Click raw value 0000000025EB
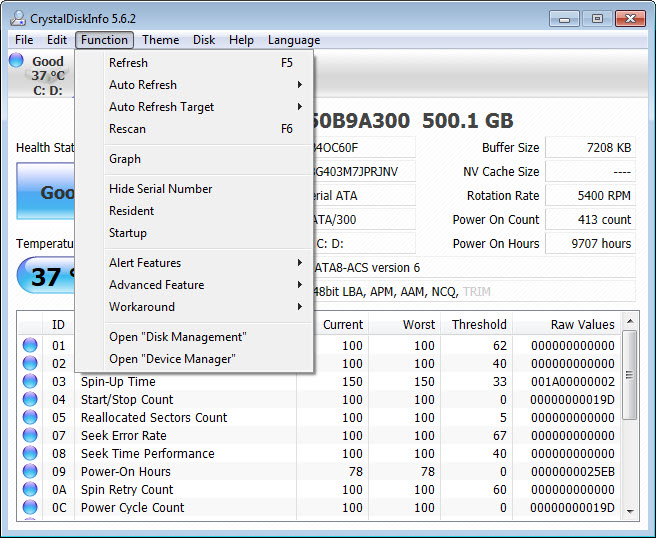Screen dimensions: 656x538 (573, 471)
